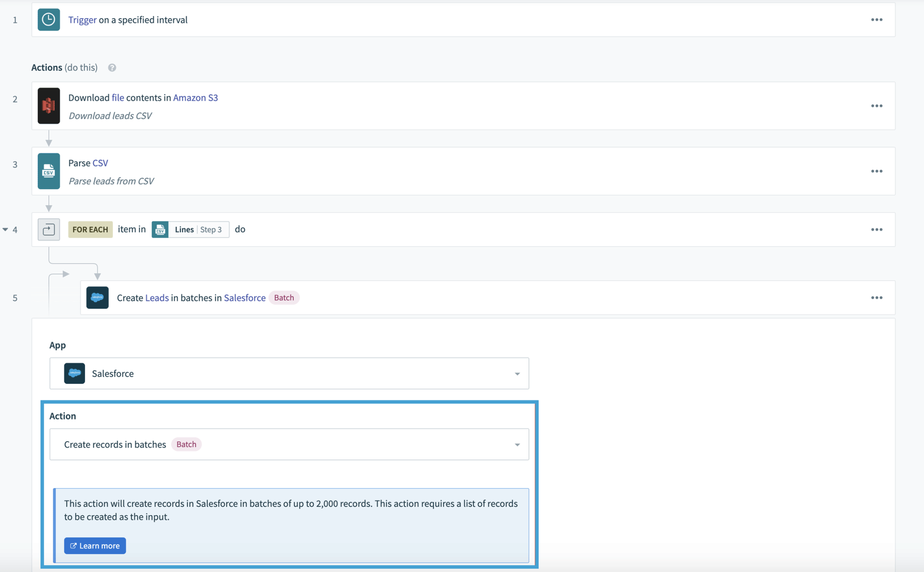Click the clock trigger icon in step 1
Screen dimensions: 924x572
click(48, 20)
